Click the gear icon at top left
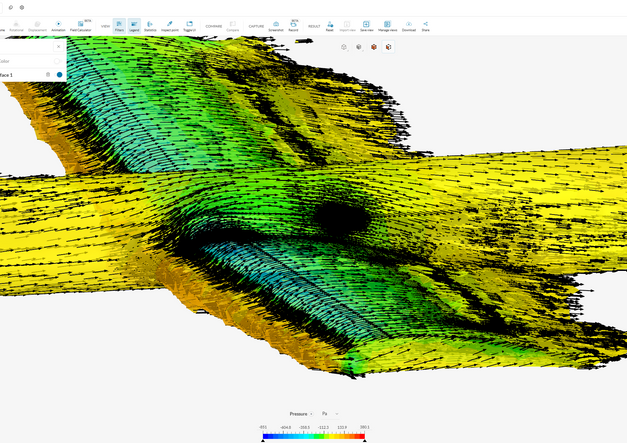 (x=22, y=7)
